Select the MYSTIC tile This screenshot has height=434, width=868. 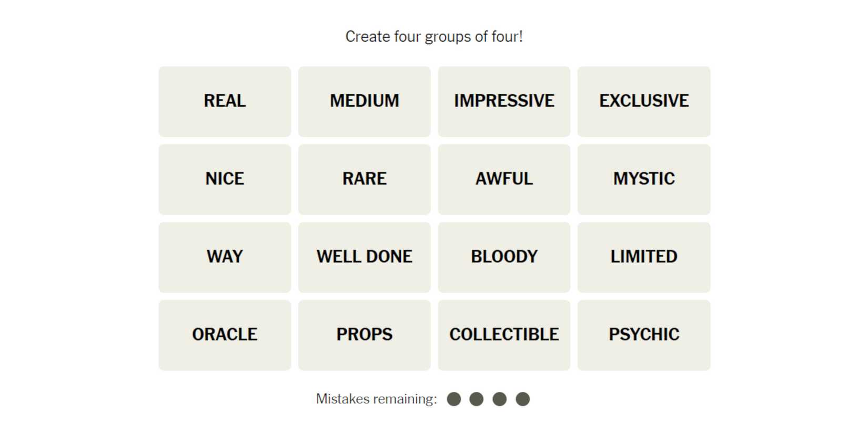[643, 179]
